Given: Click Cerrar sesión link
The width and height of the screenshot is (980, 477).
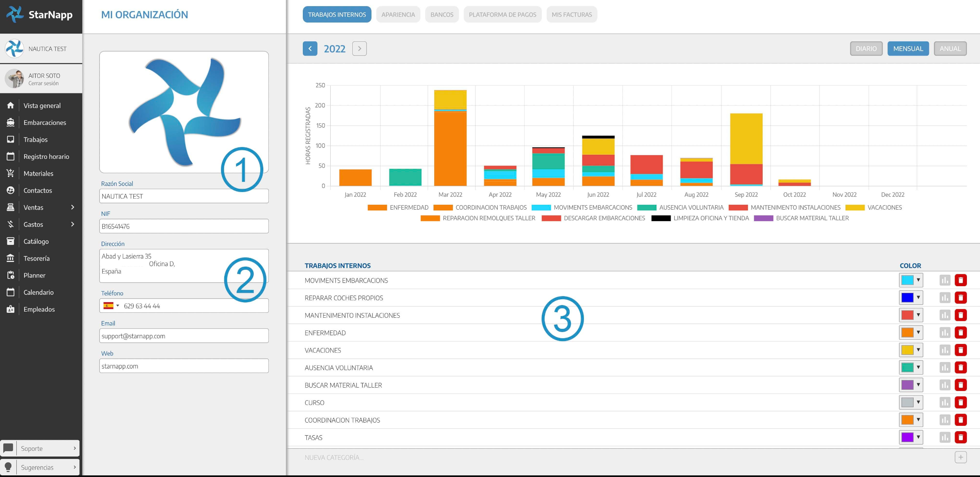Looking at the screenshot, I should [x=43, y=84].
